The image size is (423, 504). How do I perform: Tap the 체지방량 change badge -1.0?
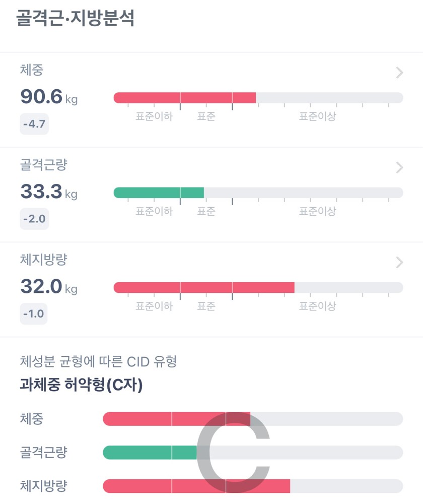point(34,314)
